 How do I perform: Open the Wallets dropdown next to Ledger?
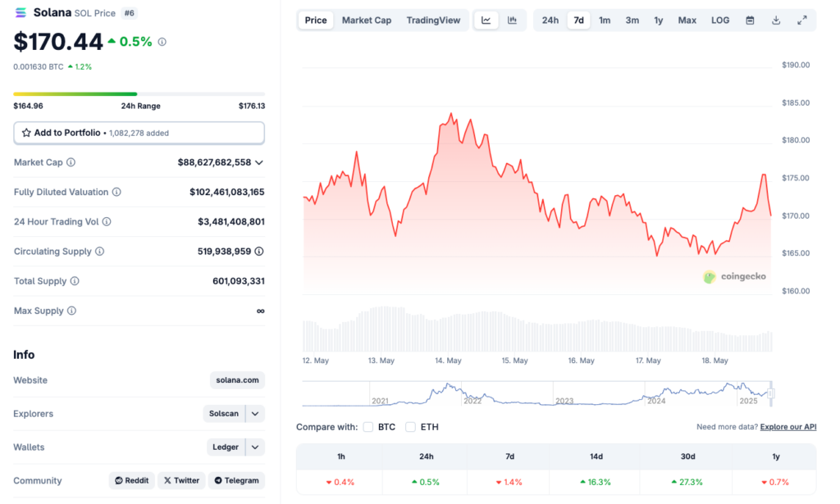point(256,447)
